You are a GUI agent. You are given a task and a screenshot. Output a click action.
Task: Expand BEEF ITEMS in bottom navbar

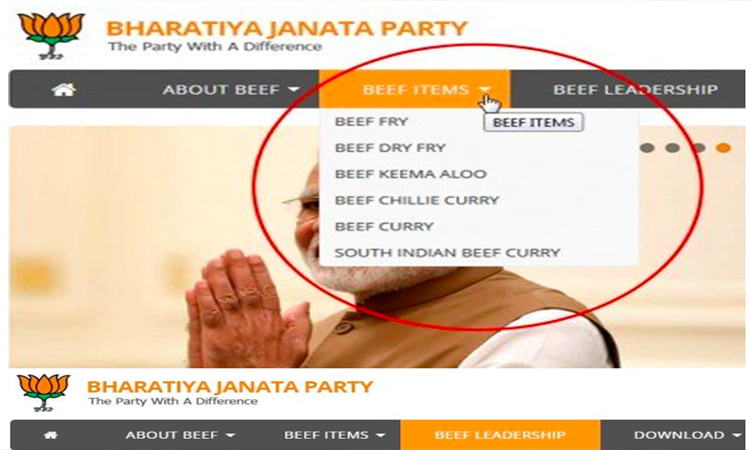tap(334, 435)
